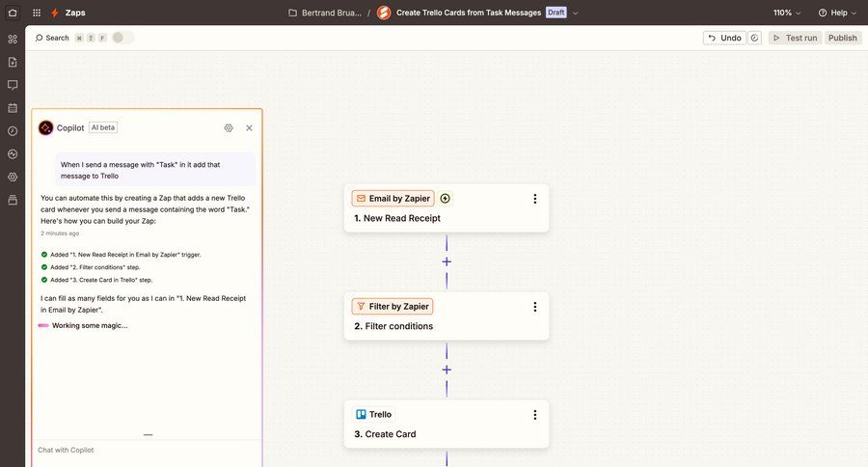Open the advanced settings gear in sidebar
This screenshot has width=868, height=467.
(13, 177)
